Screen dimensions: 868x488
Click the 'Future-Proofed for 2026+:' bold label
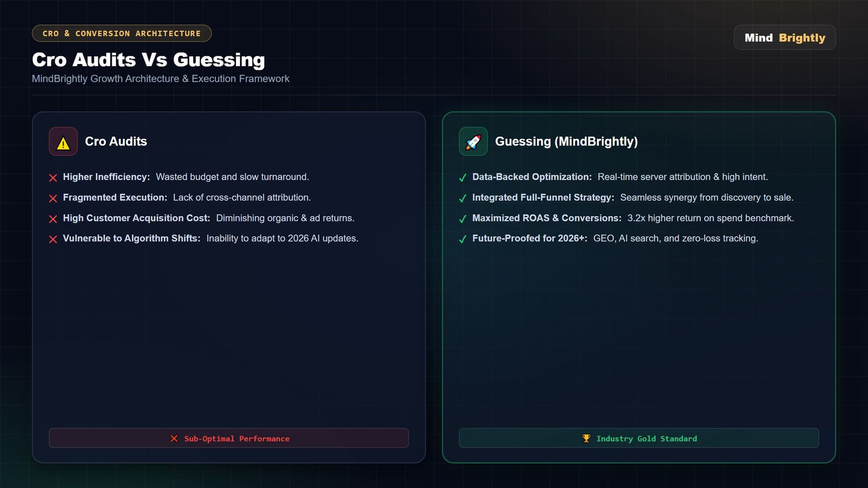click(530, 238)
